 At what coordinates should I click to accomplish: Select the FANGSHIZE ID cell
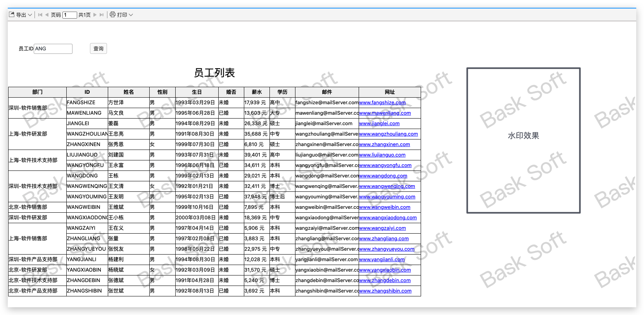[x=87, y=103]
